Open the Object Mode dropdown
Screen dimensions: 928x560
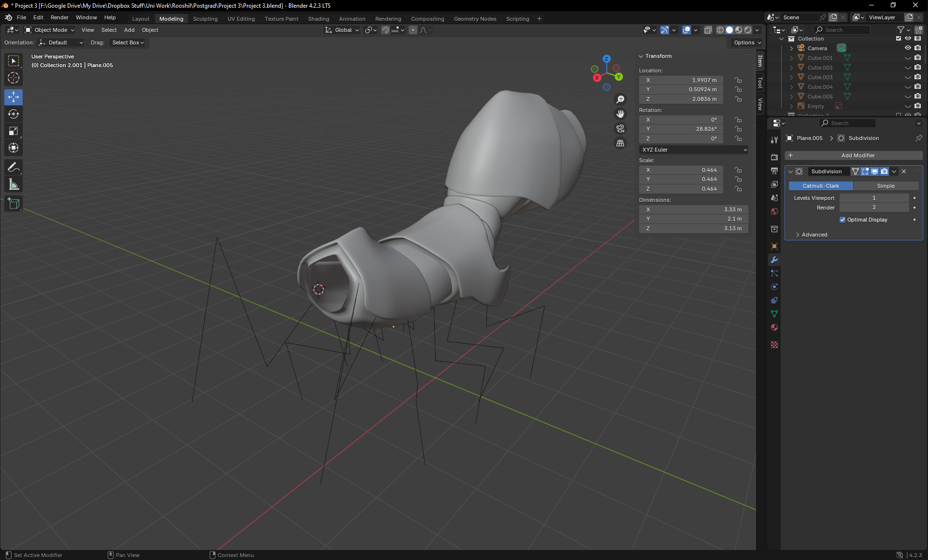[50, 30]
